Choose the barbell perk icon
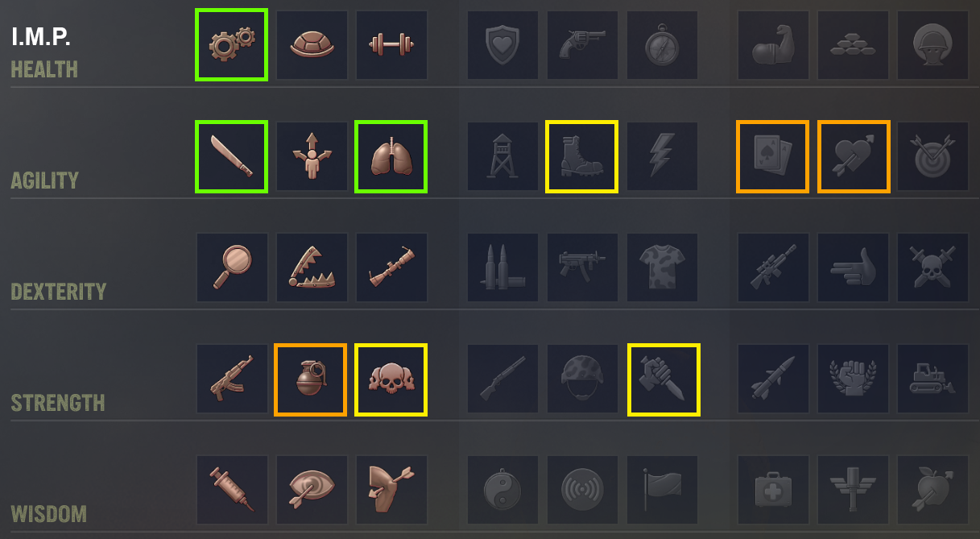This screenshot has height=539, width=980. [391, 45]
